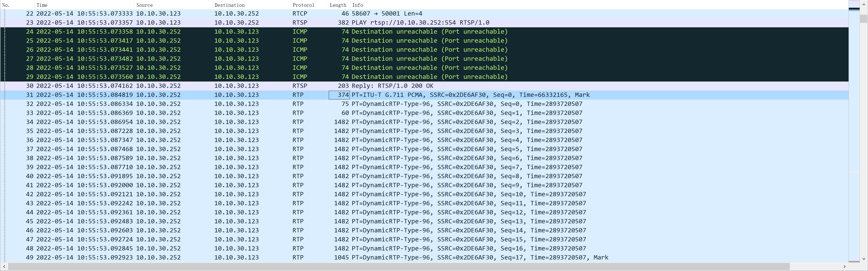Sort packets by the No. column header
Viewport: 868px width, 271px height.
[17, 5]
